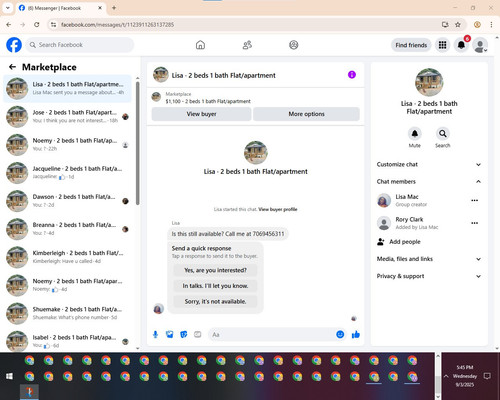The height and width of the screenshot is (400, 500).
Task: Select the Messenger | Facebook browser tab
Action: coord(61,8)
